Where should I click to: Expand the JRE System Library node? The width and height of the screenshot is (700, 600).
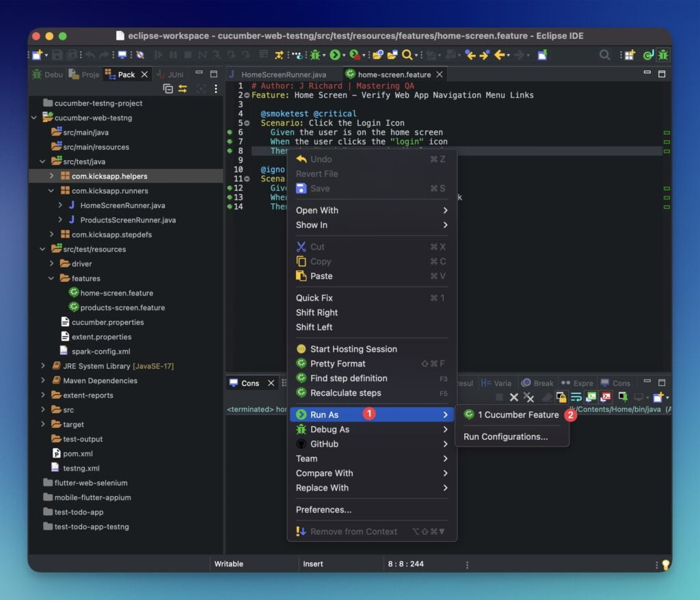tap(43, 366)
